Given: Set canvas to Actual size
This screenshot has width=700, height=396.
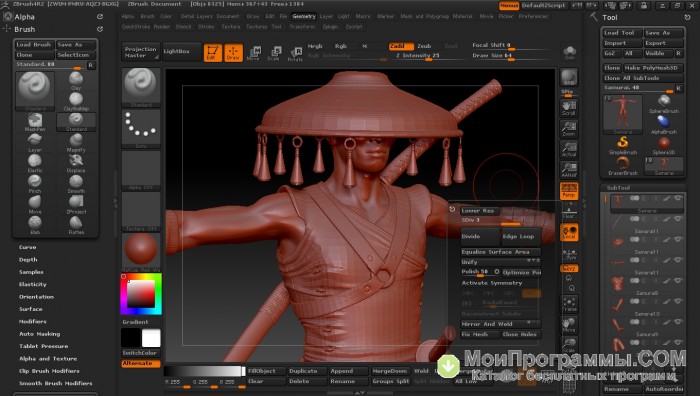Looking at the screenshot, I should point(569,150).
